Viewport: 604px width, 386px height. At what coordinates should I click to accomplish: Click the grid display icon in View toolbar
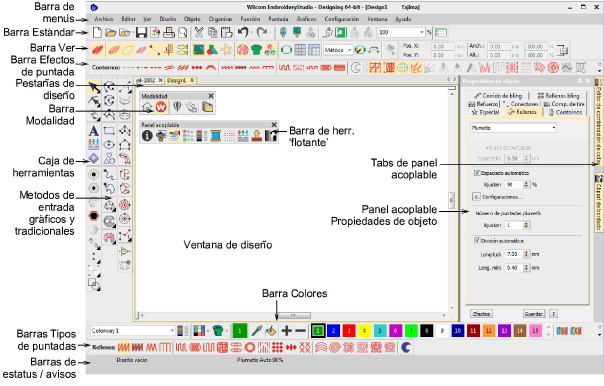[300, 50]
